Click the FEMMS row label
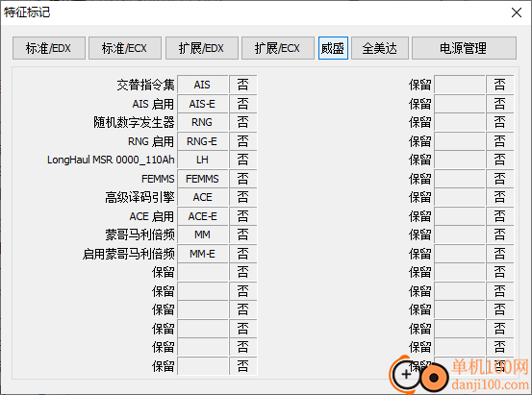532x395 pixels. [158, 179]
